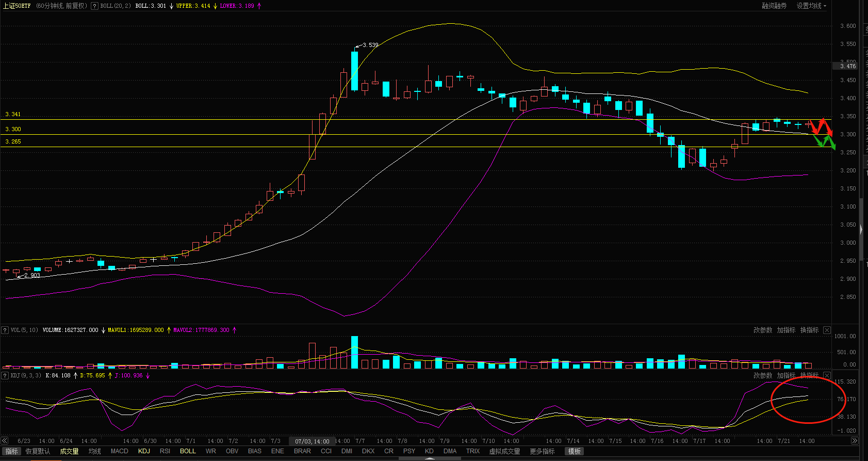Image resolution: width=868 pixels, height=461 pixels.
Task: Click the VOLUME:1627327.000 readout
Action: pyautogui.click(x=70, y=330)
